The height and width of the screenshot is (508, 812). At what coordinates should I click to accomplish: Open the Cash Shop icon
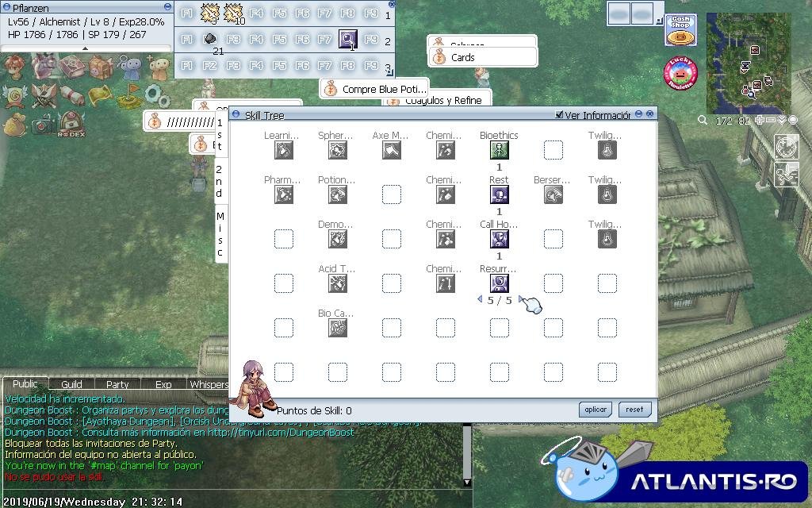[x=680, y=30]
